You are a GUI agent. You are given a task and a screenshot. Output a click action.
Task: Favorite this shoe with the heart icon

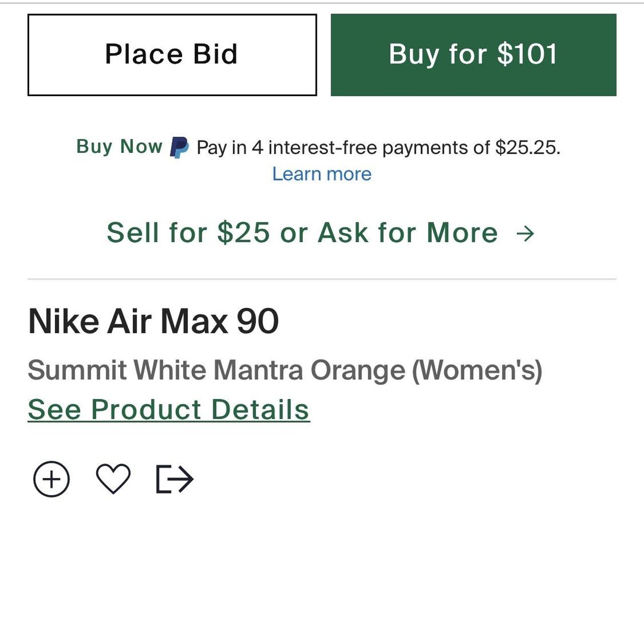point(113,478)
